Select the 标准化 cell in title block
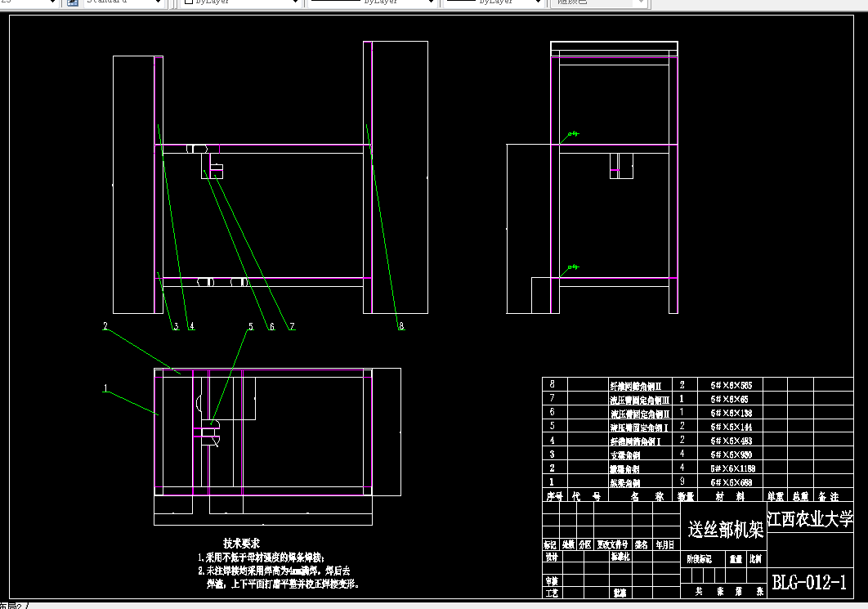This screenshot has height=609, width=868. [620, 557]
